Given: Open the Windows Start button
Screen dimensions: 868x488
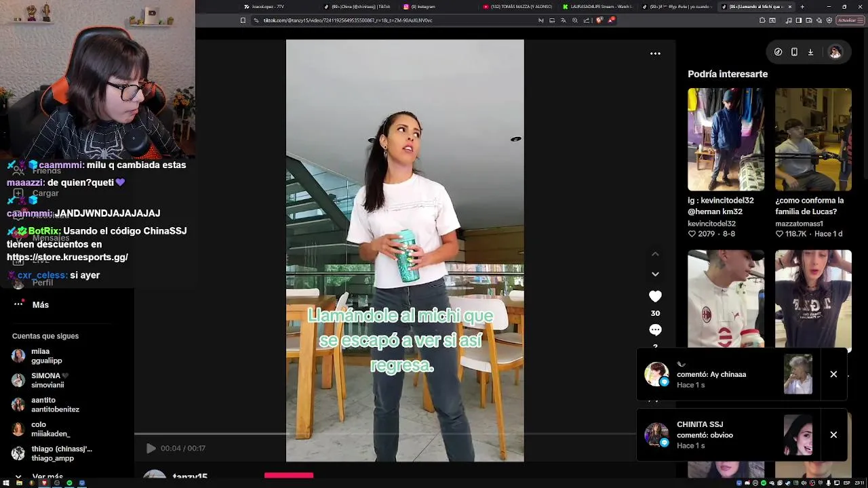Looking at the screenshot, I should (5, 483).
